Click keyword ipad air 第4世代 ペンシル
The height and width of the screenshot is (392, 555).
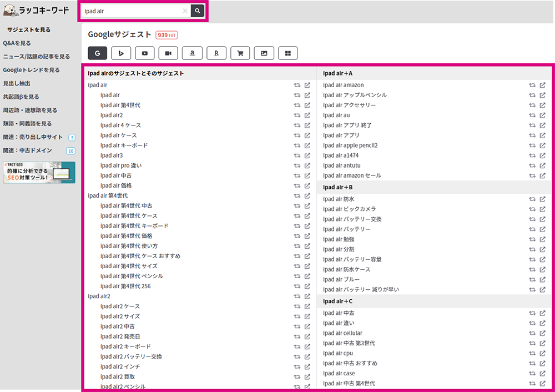[x=132, y=276]
